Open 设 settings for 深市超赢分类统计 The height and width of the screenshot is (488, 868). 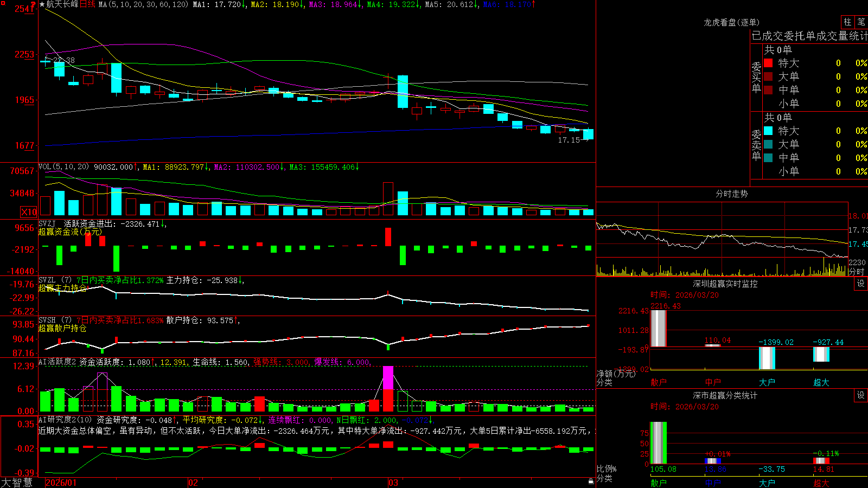861,395
